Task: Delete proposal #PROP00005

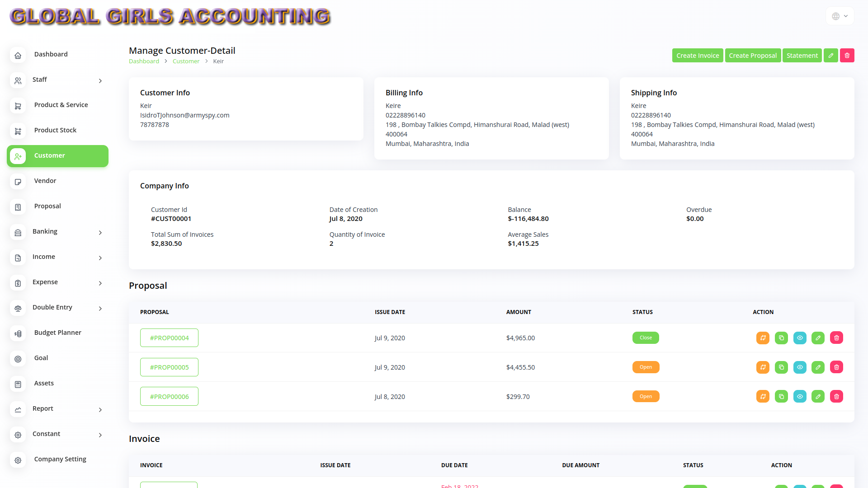Action: coord(836,367)
